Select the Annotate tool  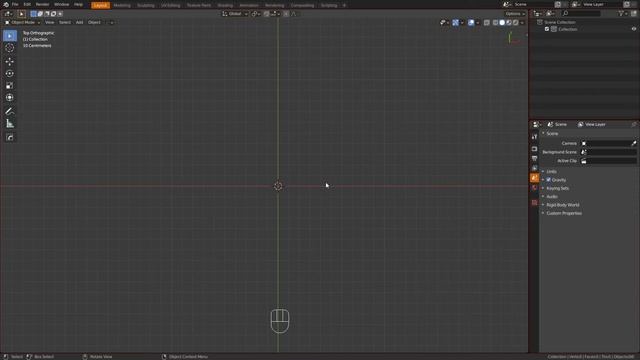coord(10,111)
